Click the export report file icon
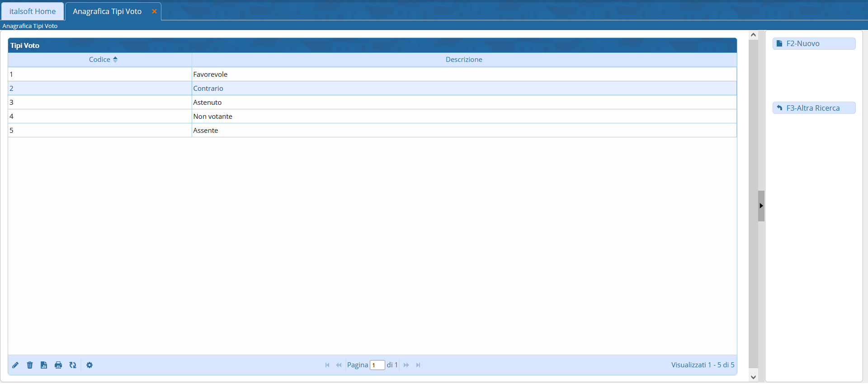868x384 pixels. click(x=44, y=365)
